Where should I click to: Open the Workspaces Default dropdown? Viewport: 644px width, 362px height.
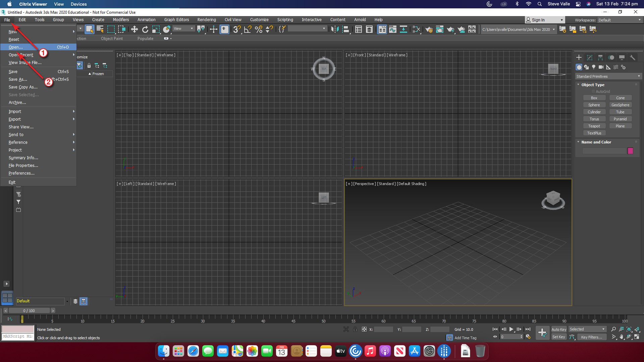coord(619,20)
